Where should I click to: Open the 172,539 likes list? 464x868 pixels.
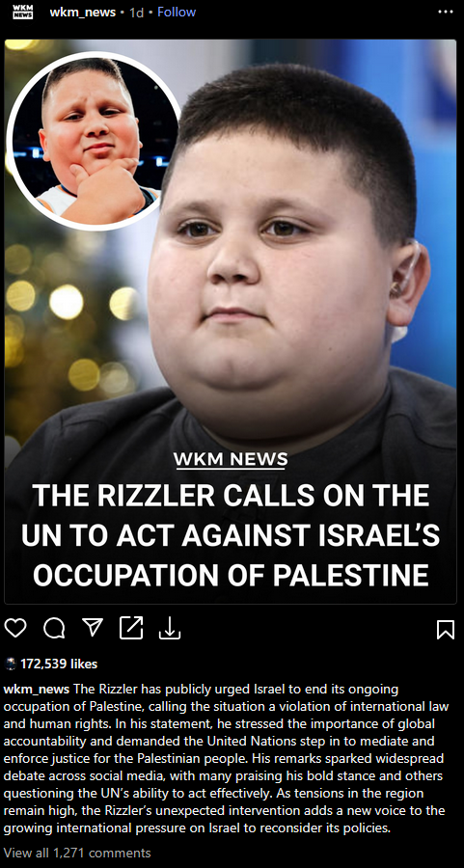(59, 664)
